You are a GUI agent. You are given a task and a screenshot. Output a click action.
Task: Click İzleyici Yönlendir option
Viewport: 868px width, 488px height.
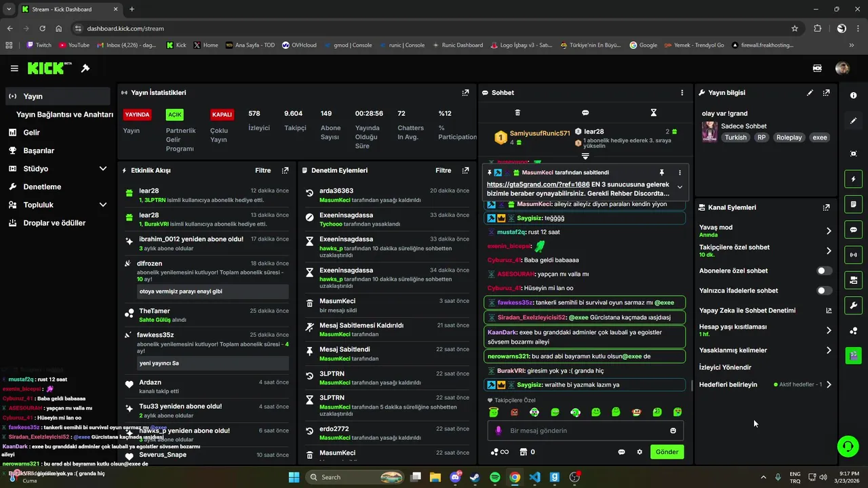(x=726, y=367)
